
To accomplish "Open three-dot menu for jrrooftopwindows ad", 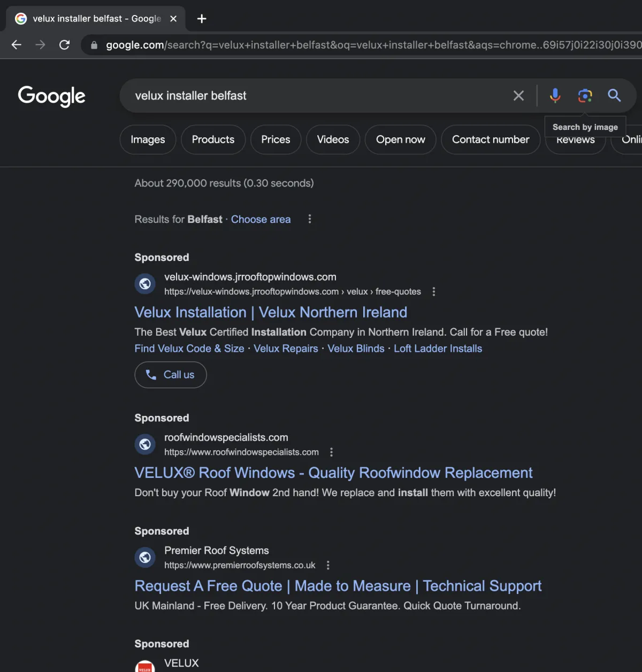I will click(x=434, y=292).
